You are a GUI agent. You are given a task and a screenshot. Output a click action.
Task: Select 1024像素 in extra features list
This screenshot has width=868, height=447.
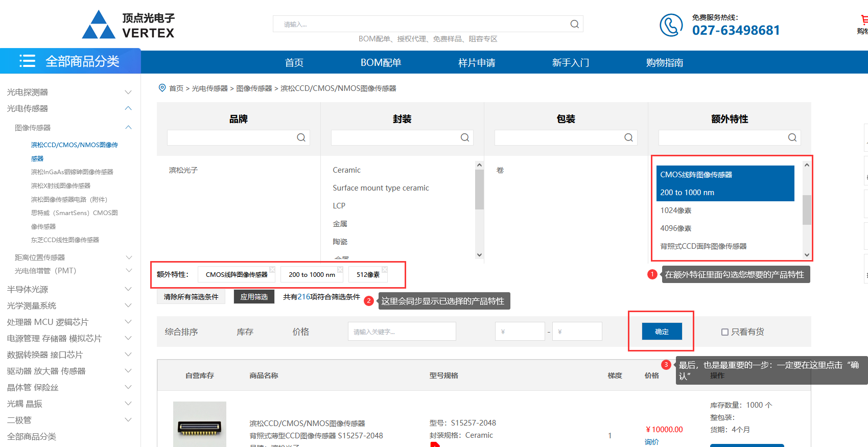675,210
